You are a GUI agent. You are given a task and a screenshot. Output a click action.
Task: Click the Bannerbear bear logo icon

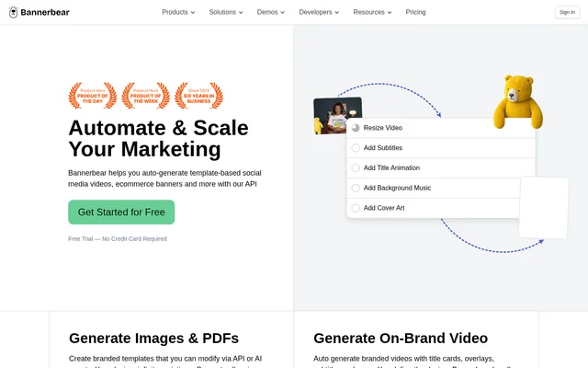click(x=13, y=12)
